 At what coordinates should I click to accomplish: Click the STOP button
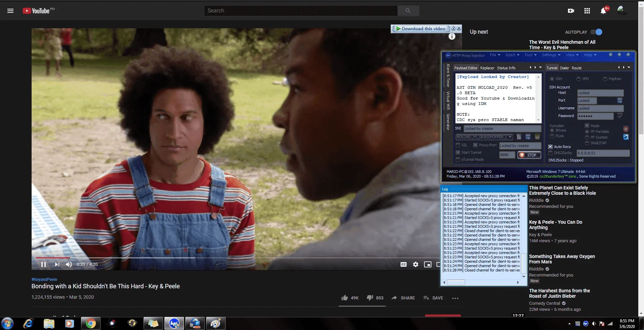click(x=529, y=155)
